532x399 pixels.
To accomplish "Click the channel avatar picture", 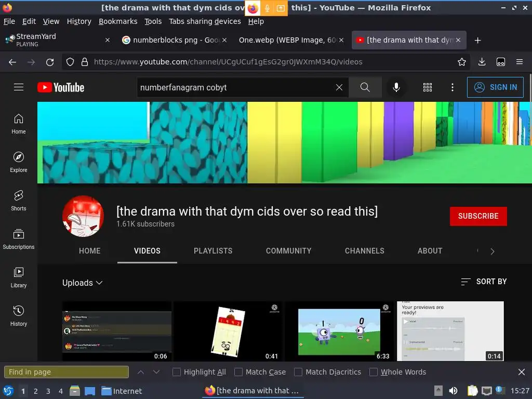I will pos(83,216).
